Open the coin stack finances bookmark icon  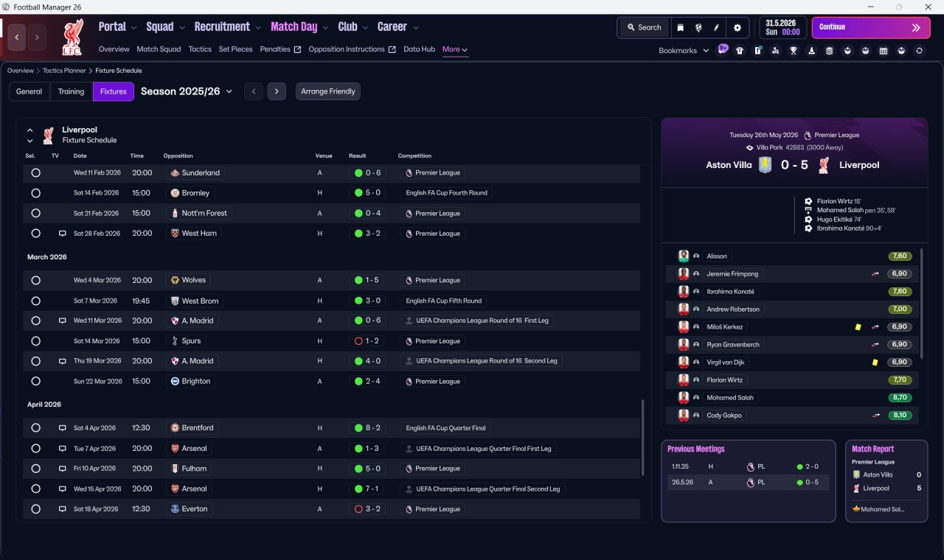[829, 51]
